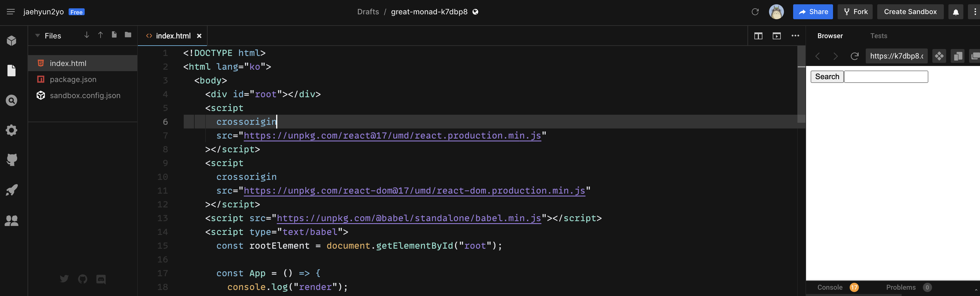Click sandbox name great-monad-k7dbp8
Screen dimensions: 980x296
pos(429,12)
